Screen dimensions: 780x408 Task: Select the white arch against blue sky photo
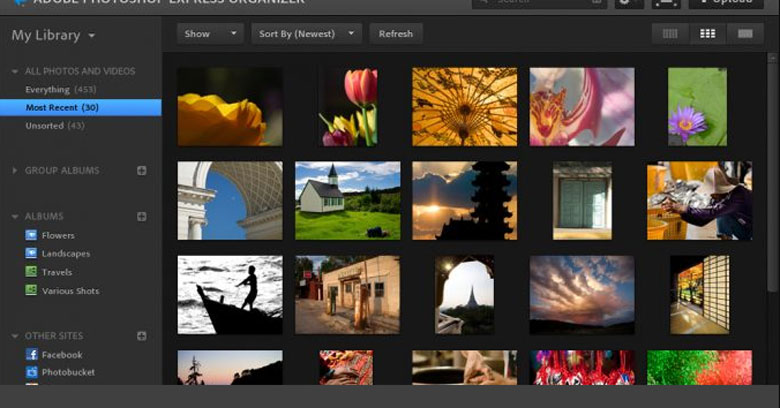(x=230, y=201)
